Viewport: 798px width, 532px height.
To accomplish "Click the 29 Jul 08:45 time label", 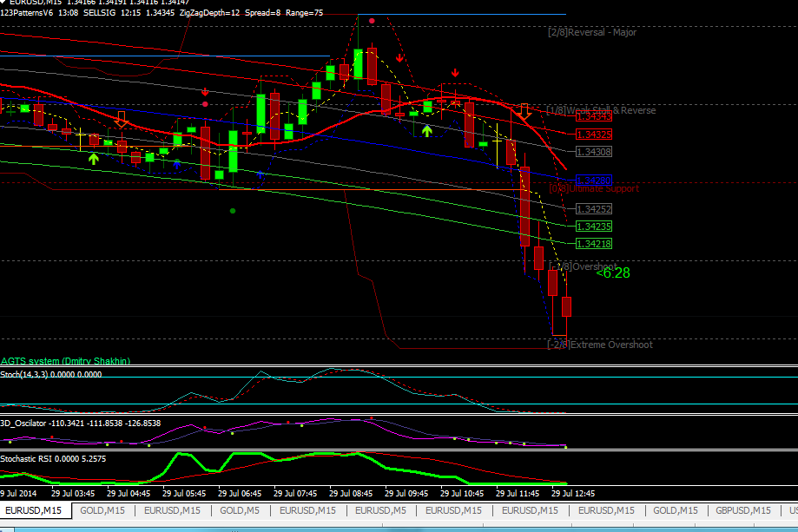I will (x=351, y=493).
